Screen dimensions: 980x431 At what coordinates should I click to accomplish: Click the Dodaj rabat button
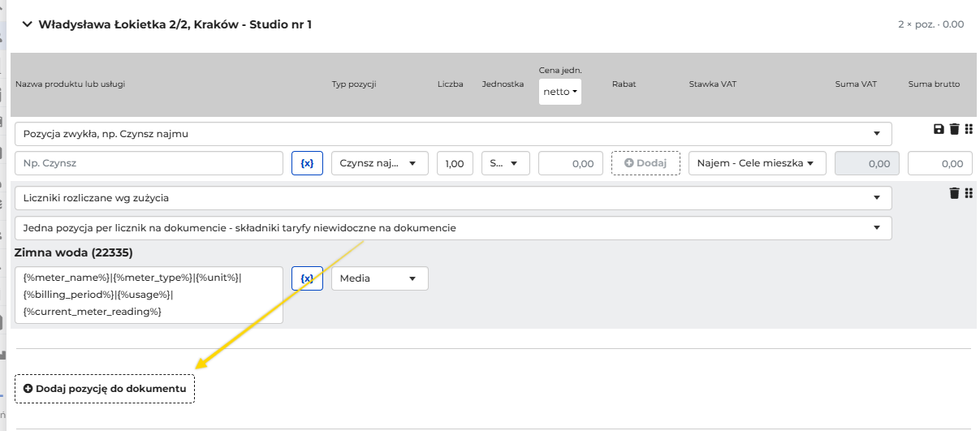pos(645,163)
